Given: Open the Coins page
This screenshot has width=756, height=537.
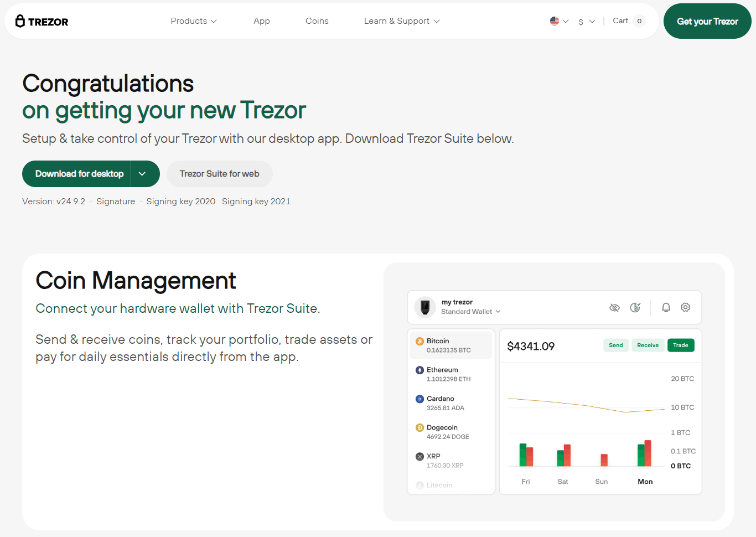Looking at the screenshot, I should click(317, 21).
